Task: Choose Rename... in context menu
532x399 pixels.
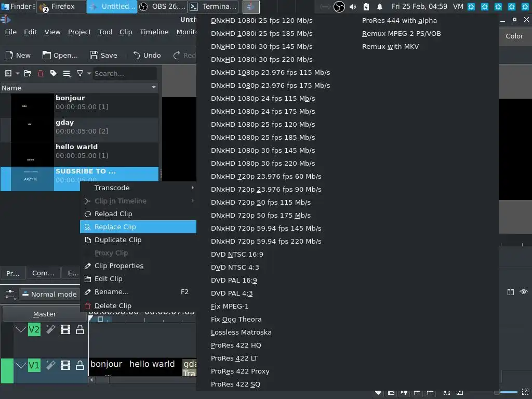Action: [138, 292]
